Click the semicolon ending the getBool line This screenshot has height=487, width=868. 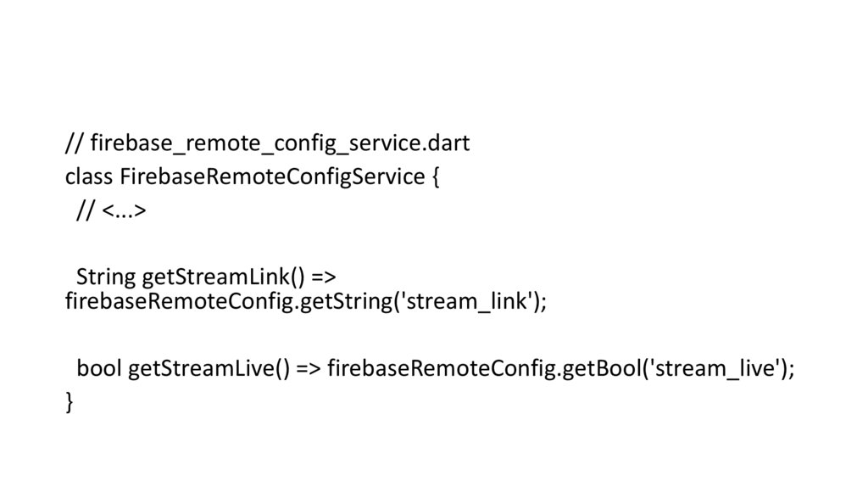click(792, 369)
